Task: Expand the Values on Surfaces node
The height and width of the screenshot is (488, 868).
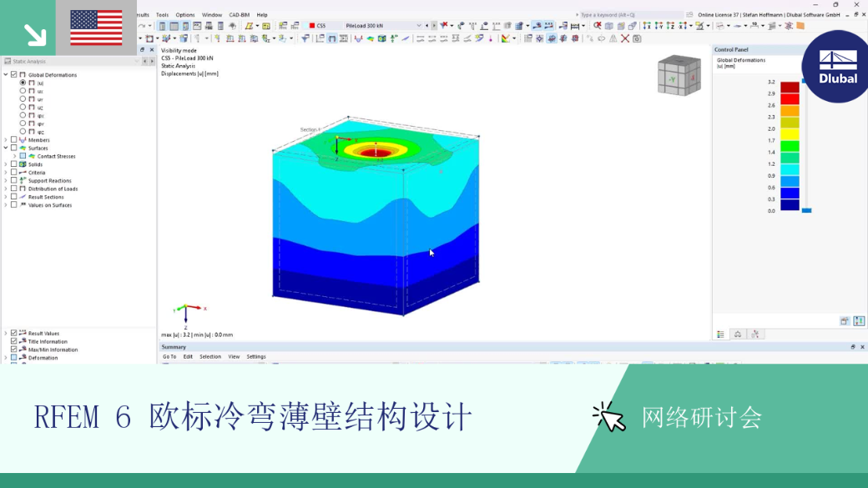Action: [x=6, y=204]
